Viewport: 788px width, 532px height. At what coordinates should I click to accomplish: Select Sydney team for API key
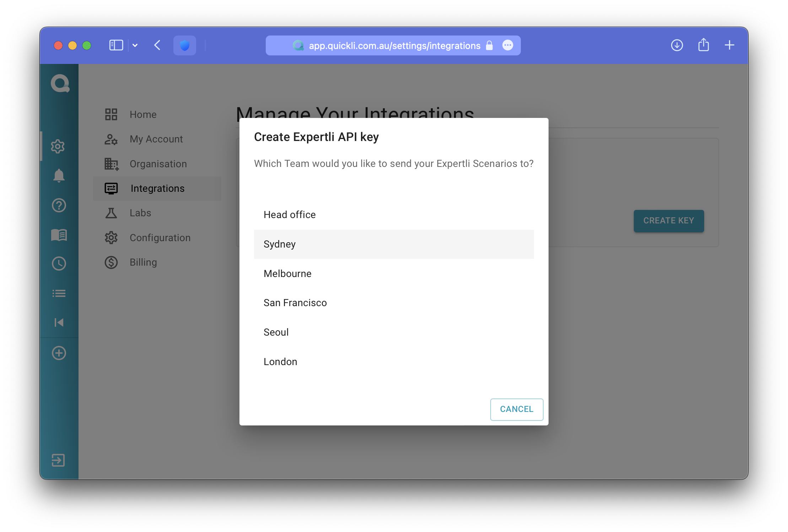[394, 244]
